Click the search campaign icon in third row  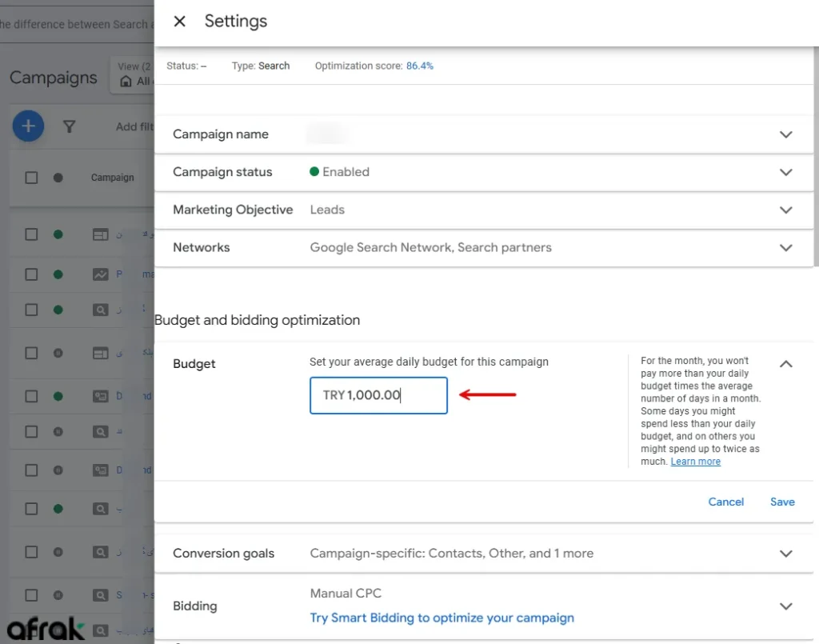[x=100, y=310]
